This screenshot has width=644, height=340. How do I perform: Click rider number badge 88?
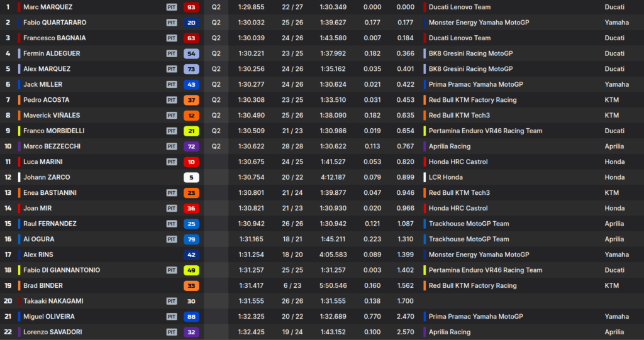click(191, 317)
